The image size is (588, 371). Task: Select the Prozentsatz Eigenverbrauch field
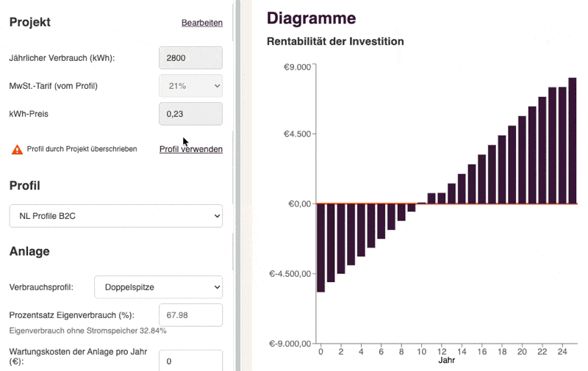[190, 315]
